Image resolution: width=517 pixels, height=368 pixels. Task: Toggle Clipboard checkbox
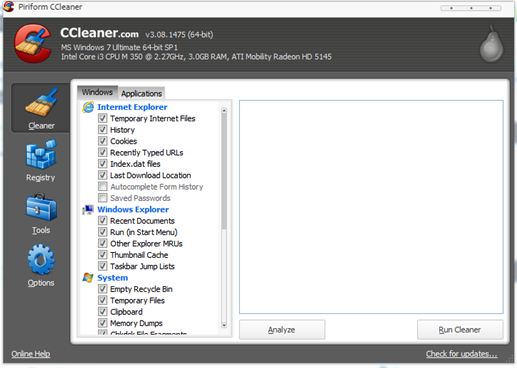click(102, 312)
